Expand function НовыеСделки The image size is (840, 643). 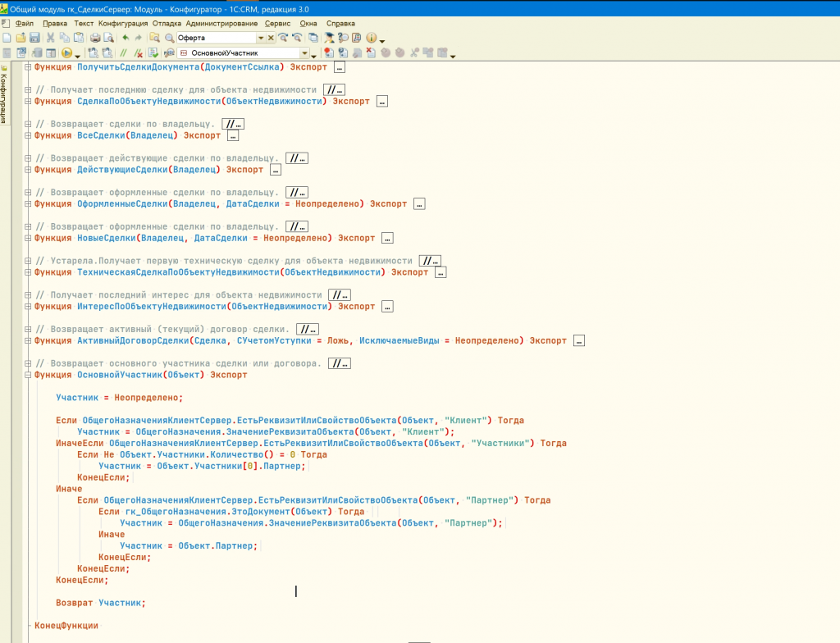(x=28, y=238)
